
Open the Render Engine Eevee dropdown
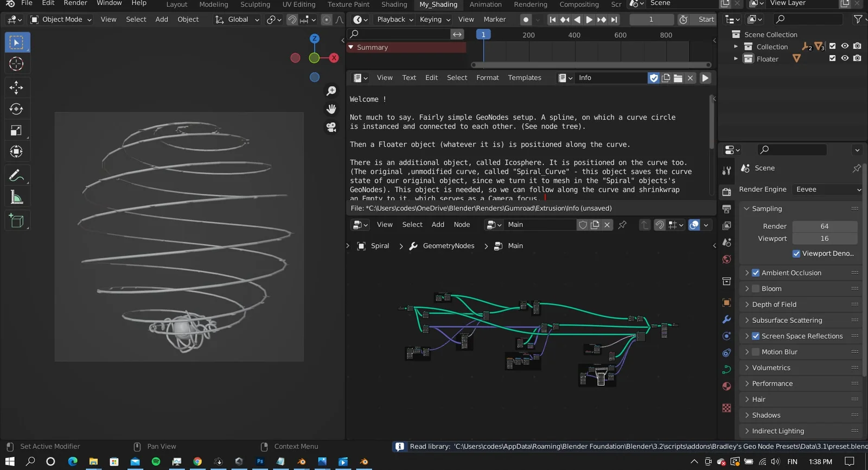pyautogui.click(x=827, y=189)
